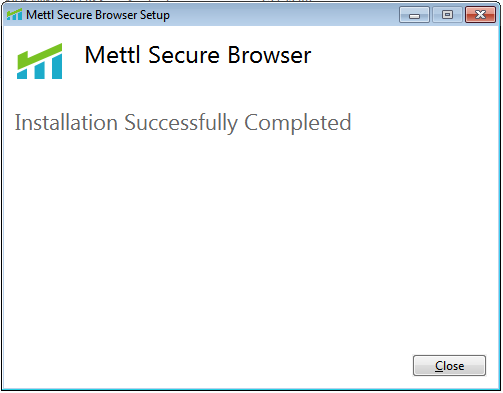Click the word 'Browser' in the large heading
Viewport: 503px width, 393px height.
tap(269, 55)
